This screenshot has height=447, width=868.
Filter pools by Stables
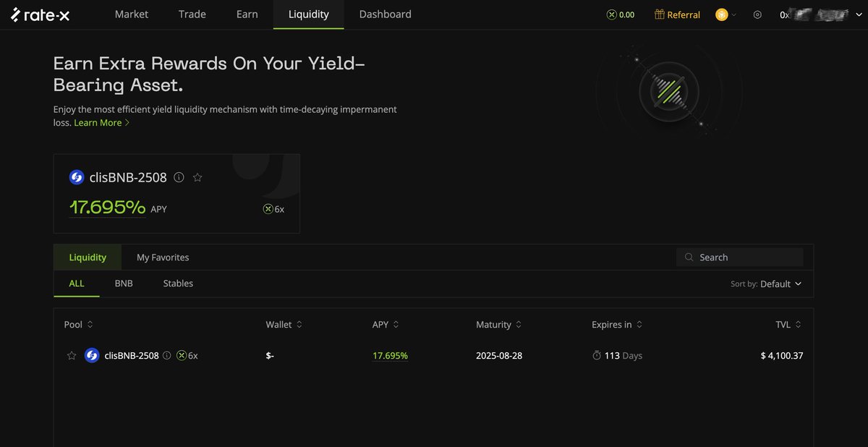178,284
